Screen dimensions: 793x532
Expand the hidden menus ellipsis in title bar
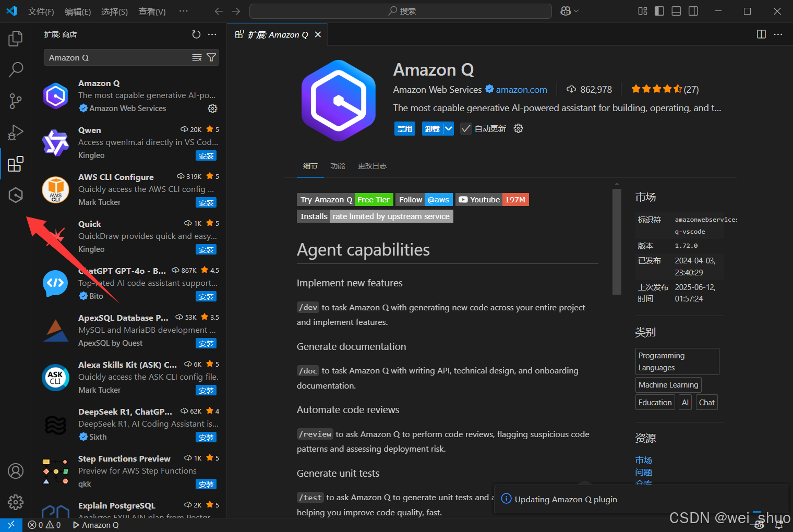pos(183,11)
